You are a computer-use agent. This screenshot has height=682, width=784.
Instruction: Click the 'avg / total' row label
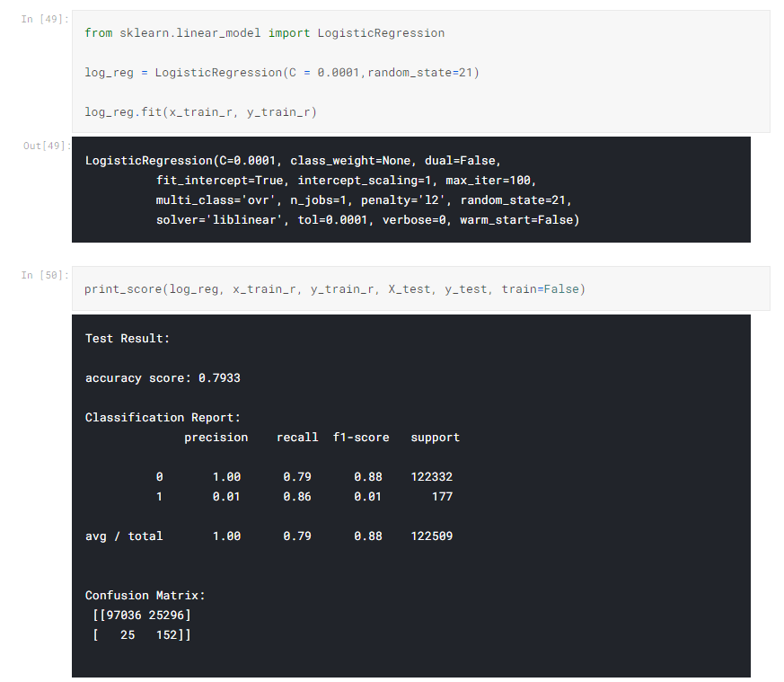click(124, 536)
